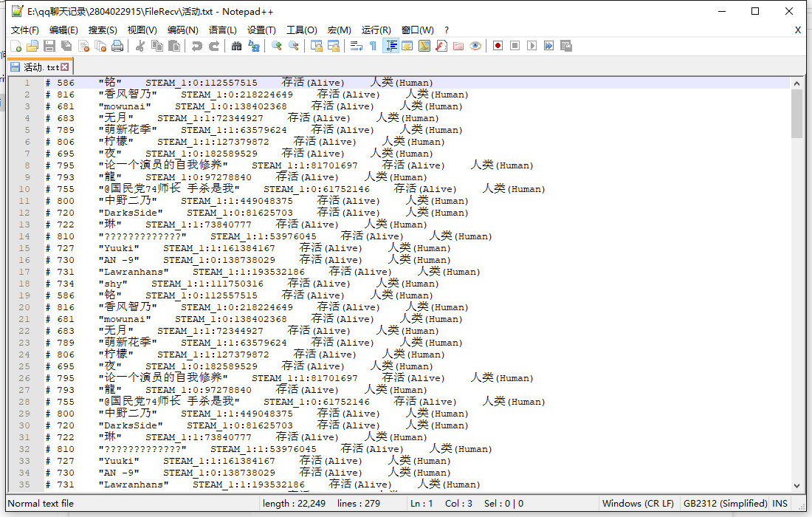
Task: Play back the recorded macro
Action: click(531, 46)
